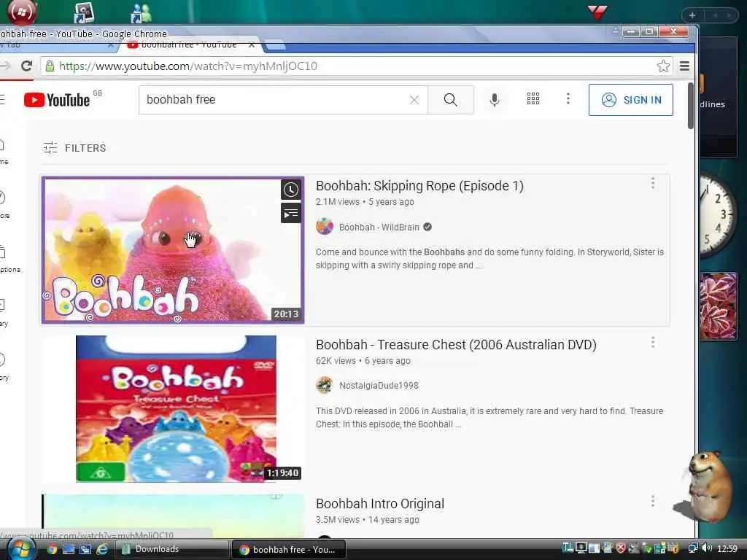The width and height of the screenshot is (747, 560).
Task: Expand the search Filters panel
Action: [75, 147]
